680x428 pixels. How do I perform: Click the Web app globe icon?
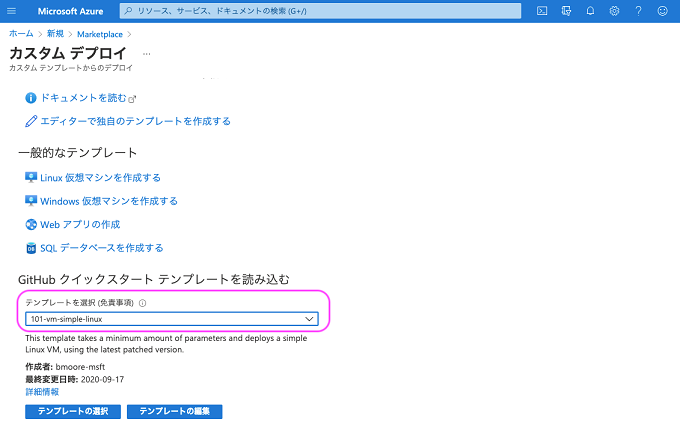coord(31,225)
